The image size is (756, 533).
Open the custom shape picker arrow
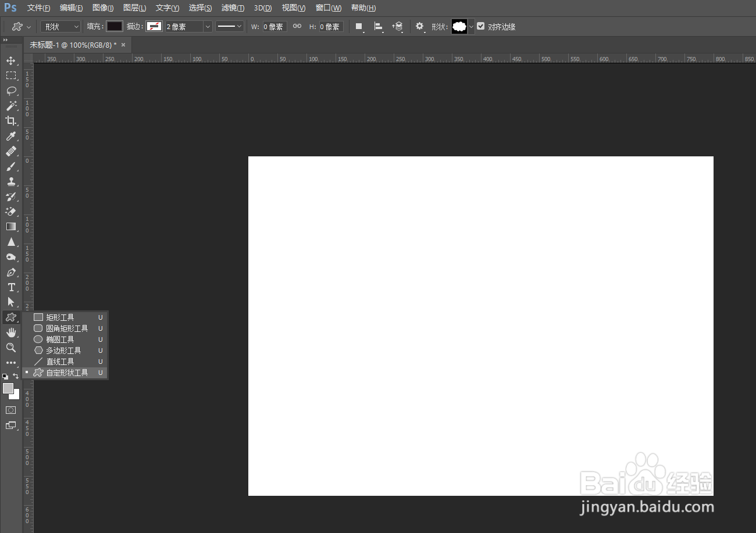coord(471,27)
